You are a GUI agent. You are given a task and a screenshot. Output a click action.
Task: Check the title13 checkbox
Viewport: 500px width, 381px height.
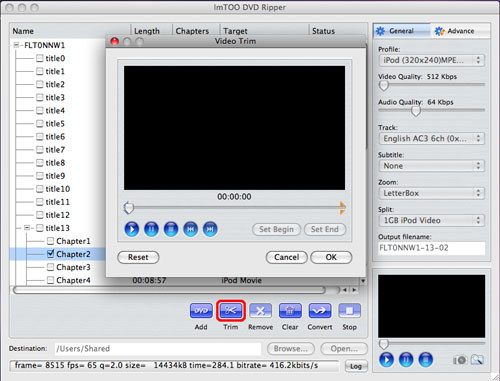click(40, 228)
